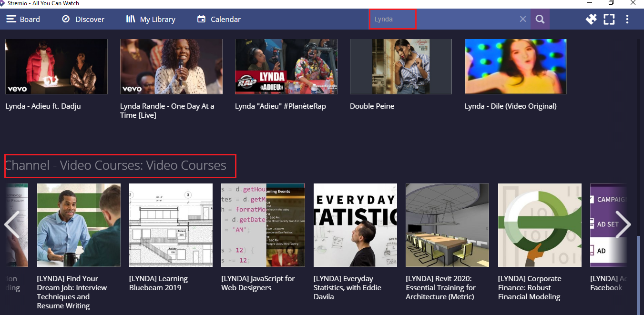Select Lynda Adieu #PlanèteRap video thumbnail
The width and height of the screenshot is (644, 315).
(286, 66)
